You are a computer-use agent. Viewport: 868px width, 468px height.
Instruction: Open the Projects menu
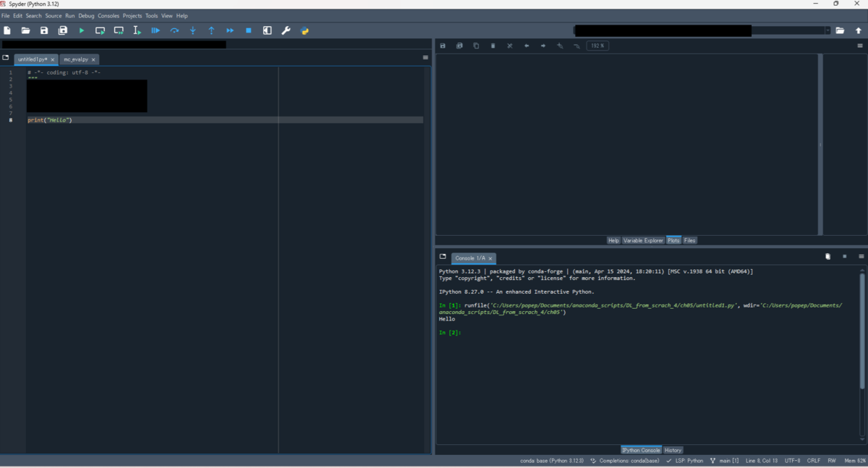coord(132,16)
